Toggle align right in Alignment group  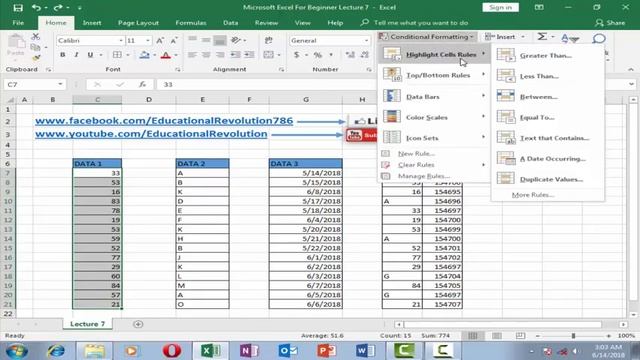(x=220, y=55)
